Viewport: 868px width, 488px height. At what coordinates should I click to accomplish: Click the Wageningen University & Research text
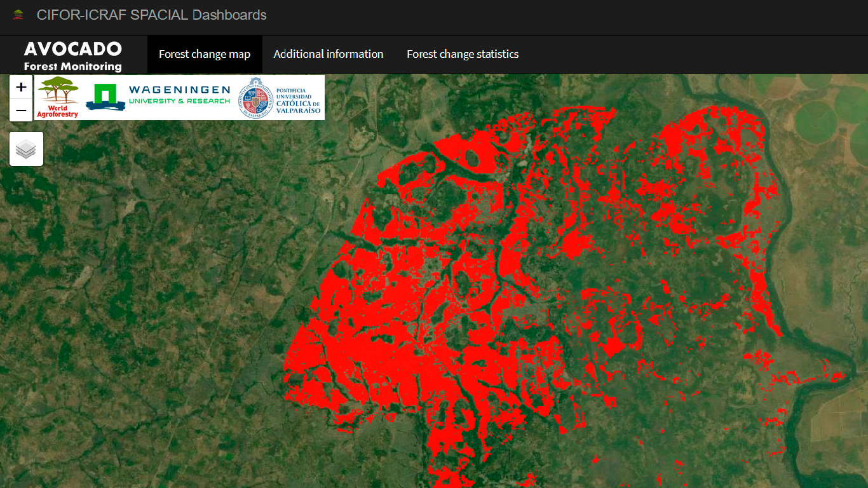(179, 95)
